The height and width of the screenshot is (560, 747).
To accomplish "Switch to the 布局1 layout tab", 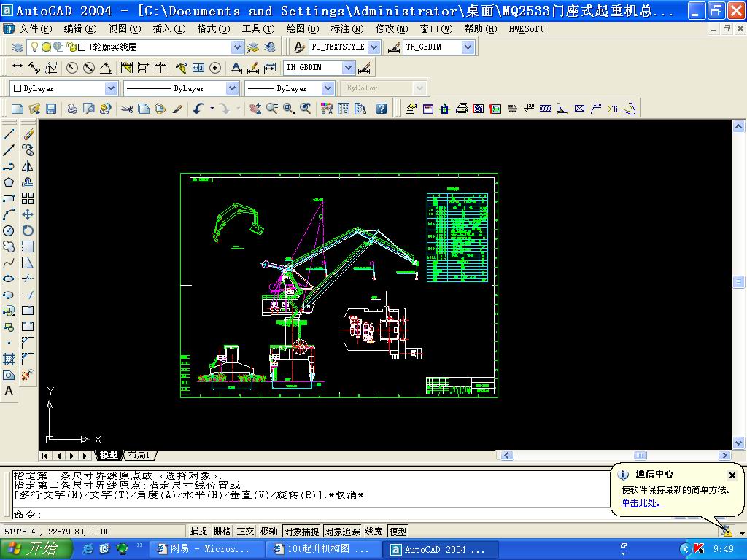I will [139, 455].
